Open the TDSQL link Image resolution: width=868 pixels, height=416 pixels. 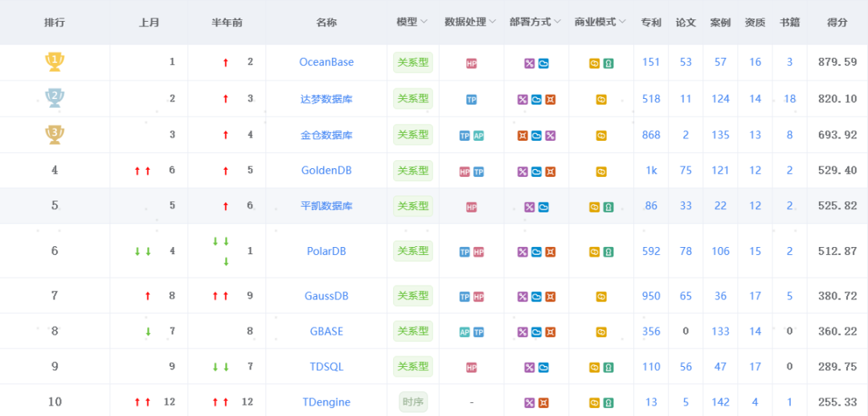click(326, 367)
